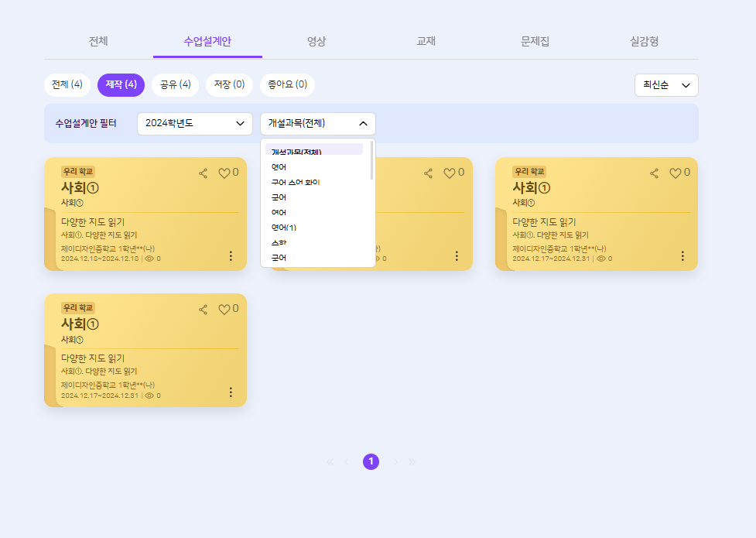Select the 좋아요 (0) filter chip
This screenshot has width=756, height=538.
click(x=287, y=84)
